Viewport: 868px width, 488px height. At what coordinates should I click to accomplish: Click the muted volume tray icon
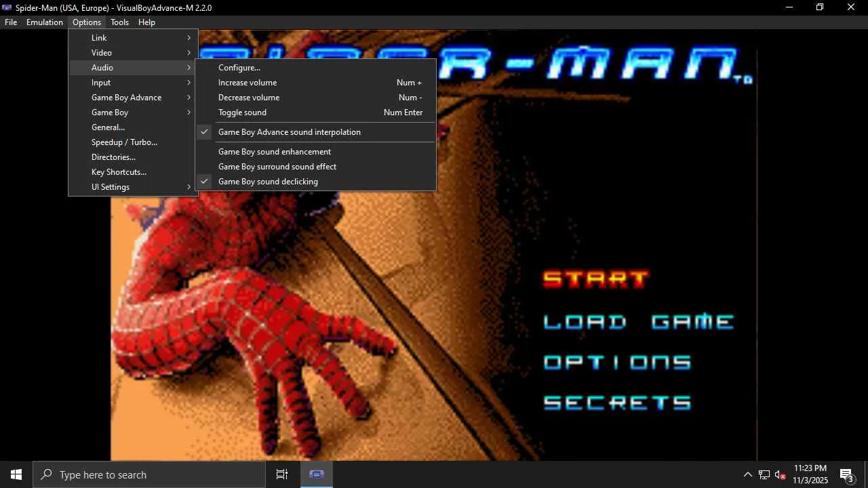[781, 474]
